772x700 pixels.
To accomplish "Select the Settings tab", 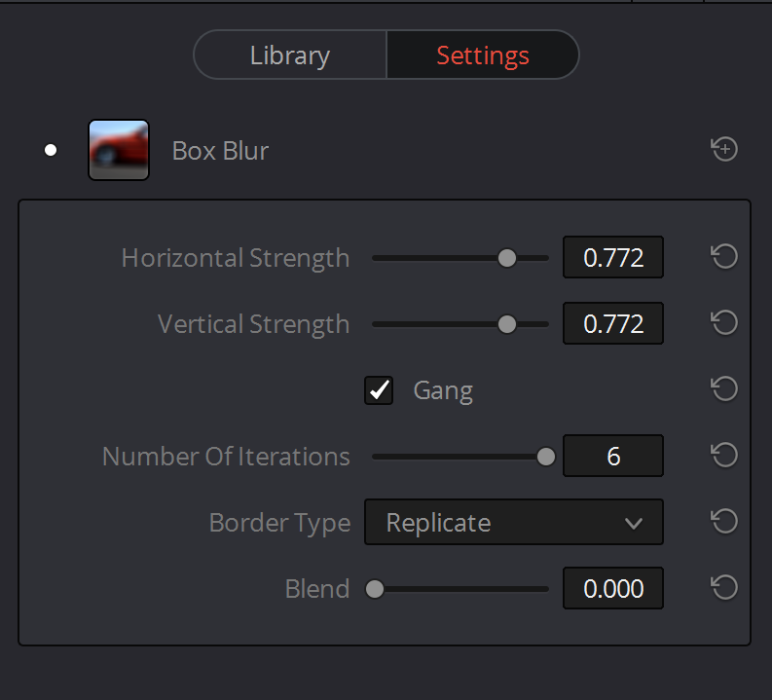I will click(483, 55).
